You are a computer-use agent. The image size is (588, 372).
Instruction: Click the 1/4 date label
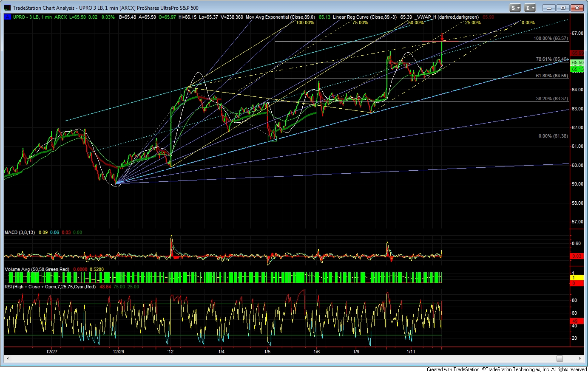(x=222, y=352)
